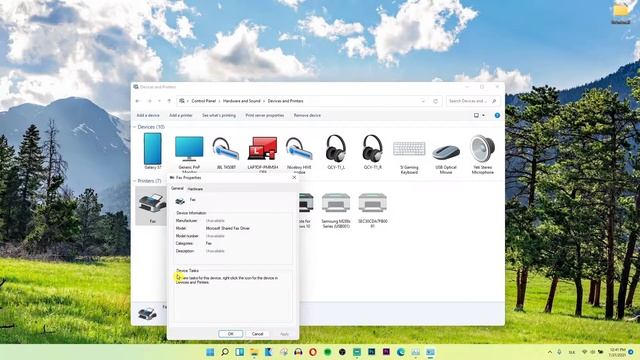Click the Refresh button in address bar
640x360 pixels.
pos(436,101)
